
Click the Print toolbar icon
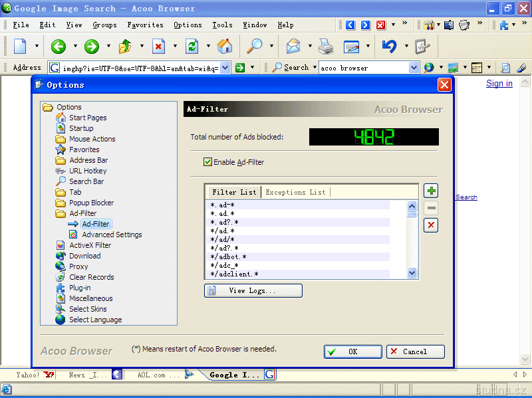325,47
